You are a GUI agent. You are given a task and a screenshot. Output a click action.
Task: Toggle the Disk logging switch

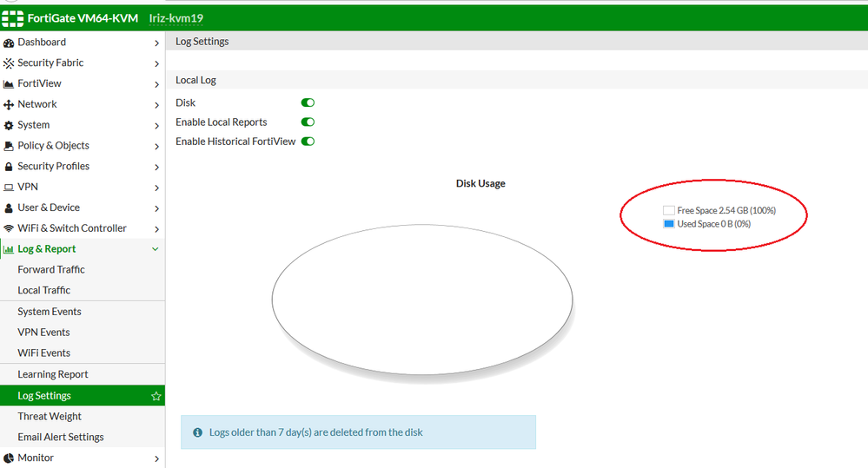[x=308, y=102]
